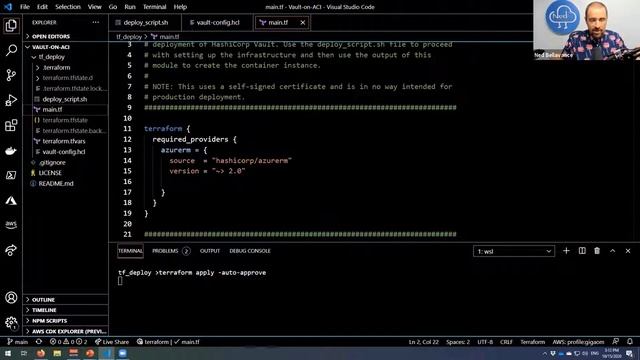Viewport: 640px width, 360px height.
Task: Open the Run and Debug view
Action: pos(11,100)
